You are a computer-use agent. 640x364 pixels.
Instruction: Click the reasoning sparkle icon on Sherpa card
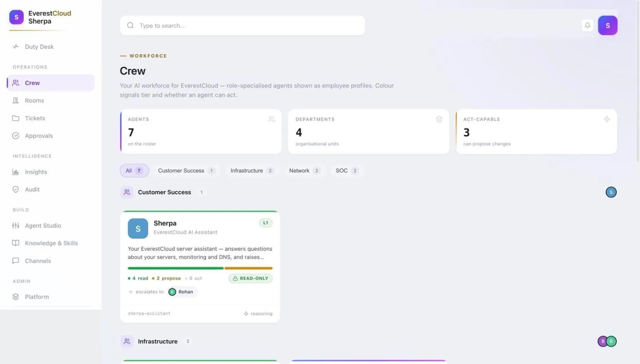(x=246, y=314)
